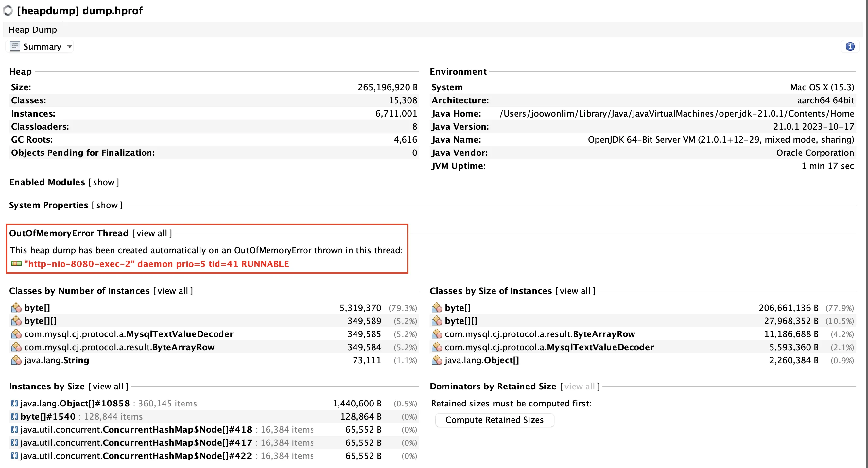The height and width of the screenshot is (468, 868).
Task: Show the Enabled Modules section
Action: click(104, 182)
